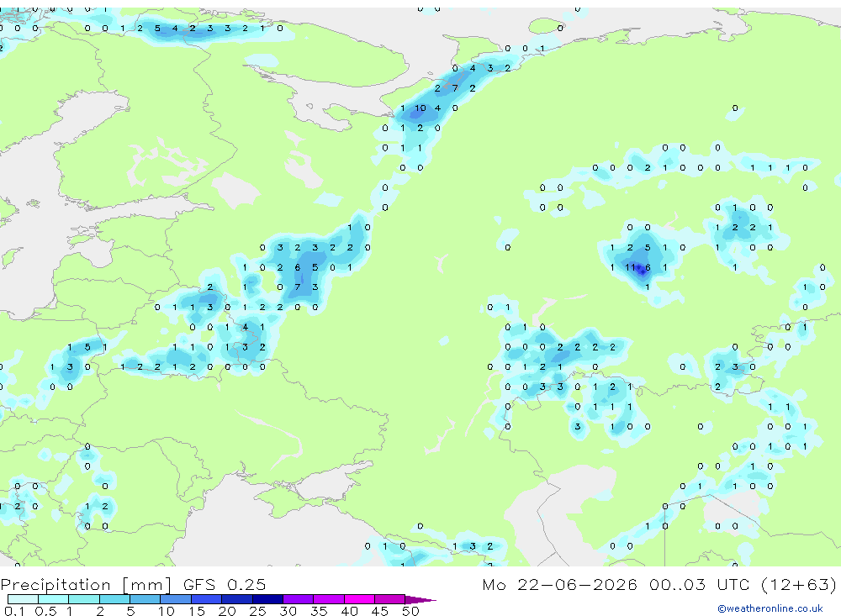Click the '45' legend scale label
Image resolution: width=841 pixels, height=616 pixels.
pos(380,611)
